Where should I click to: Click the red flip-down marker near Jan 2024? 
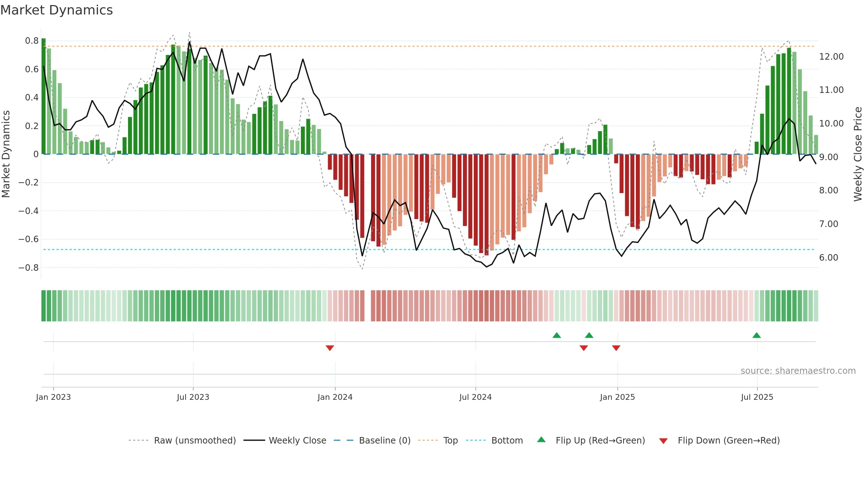click(x=330, y=348)
